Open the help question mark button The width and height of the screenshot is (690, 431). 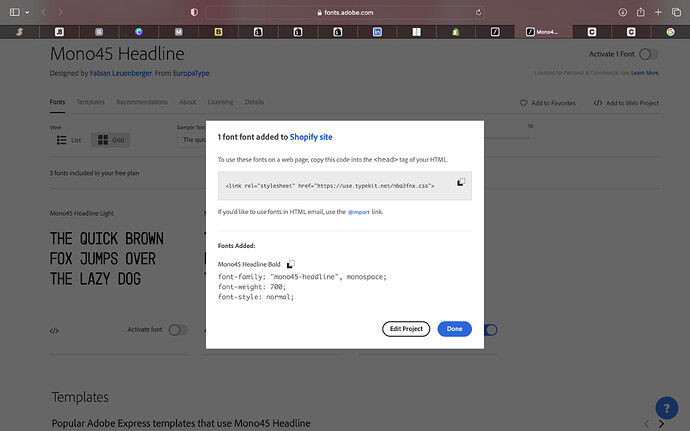667,408
